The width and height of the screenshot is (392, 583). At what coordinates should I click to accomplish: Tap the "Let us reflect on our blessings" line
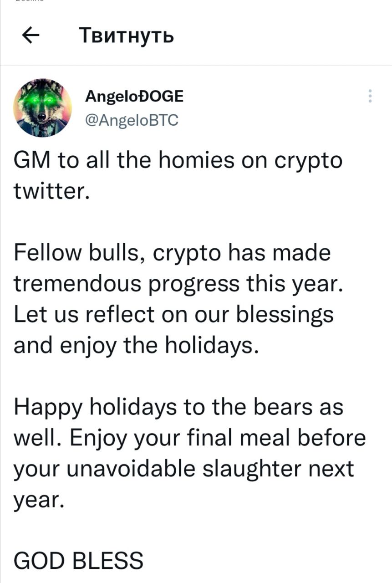174,315
